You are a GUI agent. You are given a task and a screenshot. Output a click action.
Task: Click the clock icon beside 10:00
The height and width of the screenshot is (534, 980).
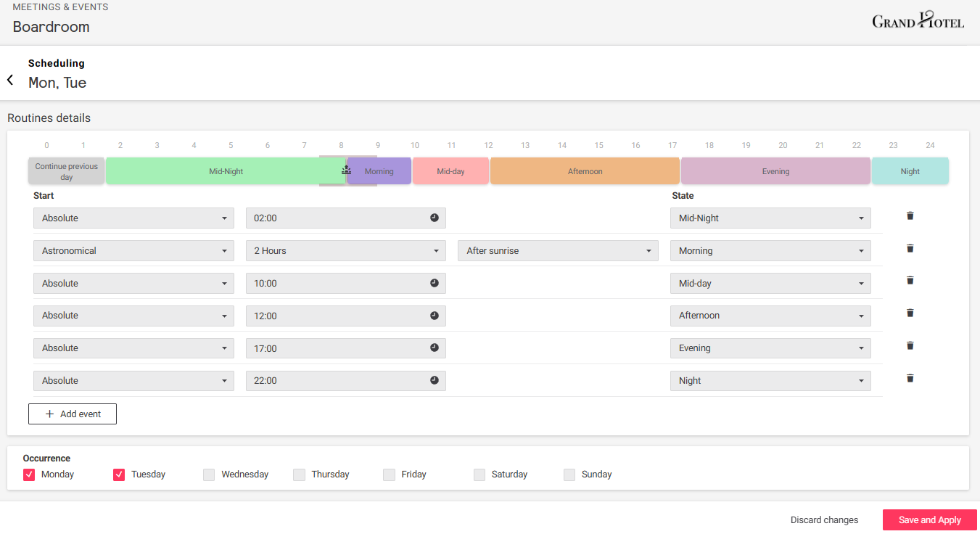[434, 283]
